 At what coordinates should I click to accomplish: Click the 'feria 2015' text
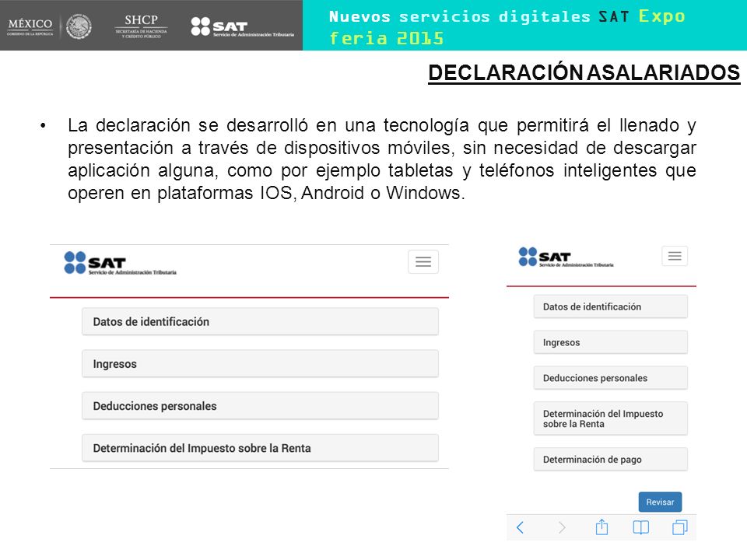point(387,38)
